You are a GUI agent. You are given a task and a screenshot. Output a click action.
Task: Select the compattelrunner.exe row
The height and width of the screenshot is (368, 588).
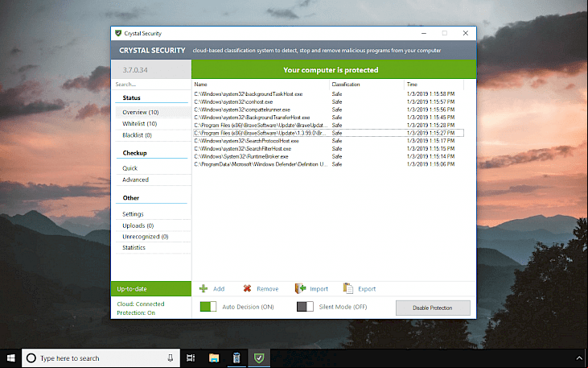pyautogui.click(x=328, y=110)
